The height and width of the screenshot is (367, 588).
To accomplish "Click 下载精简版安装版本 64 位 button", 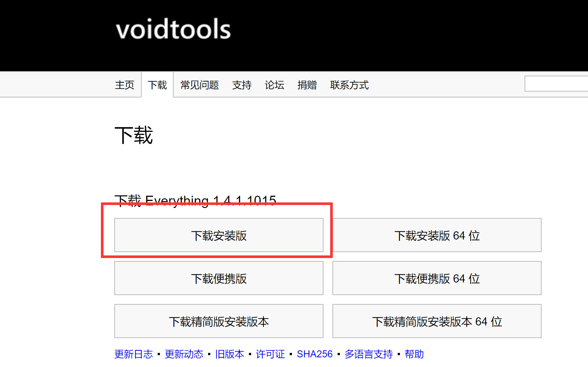I will 437,321.
